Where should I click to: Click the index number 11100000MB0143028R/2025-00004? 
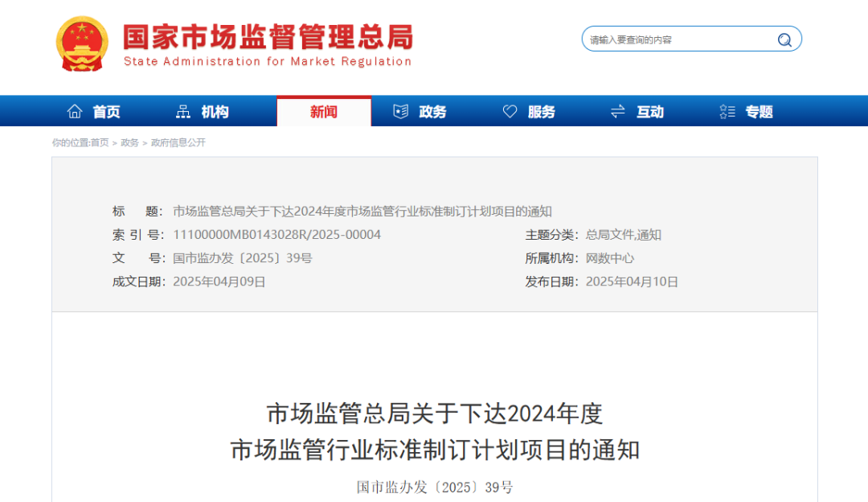pos(276,235)
